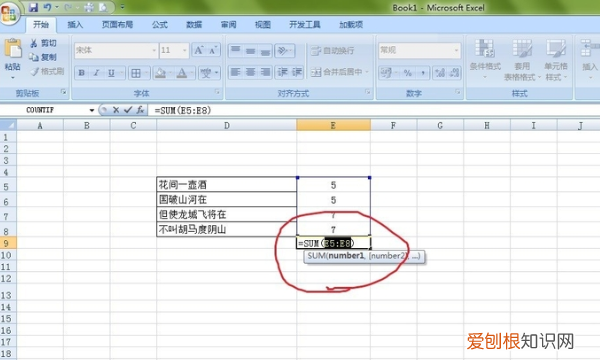This screenshot has width=600, height=360.
Task: Open text orientation options
Action: coord(285,50)
